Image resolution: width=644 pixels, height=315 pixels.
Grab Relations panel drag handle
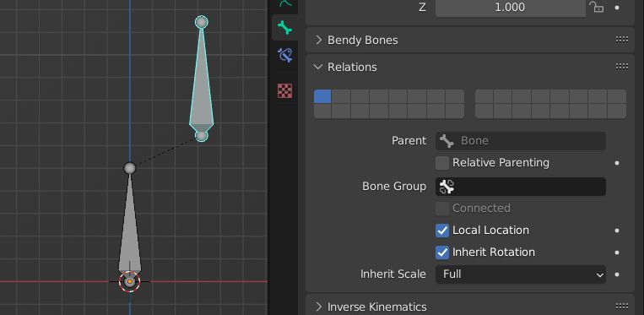[x=622, y=66]
